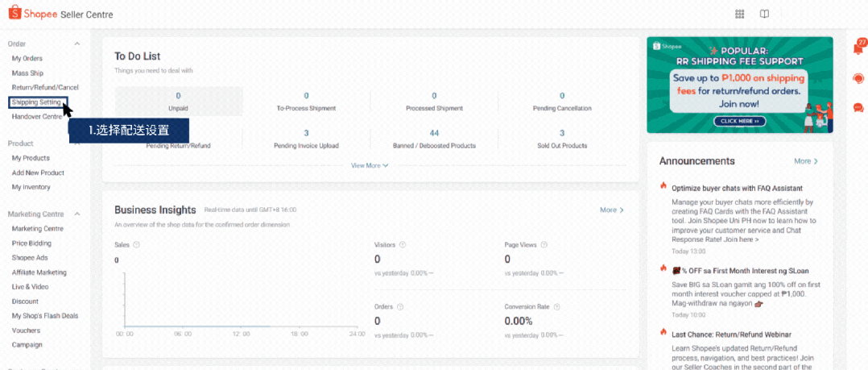Collapse the Order sidebar section

pyautogui.click(x=77, y=44)
